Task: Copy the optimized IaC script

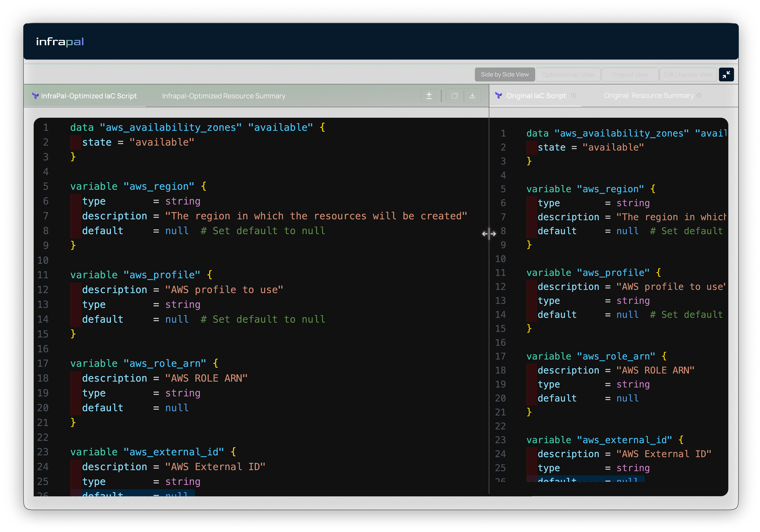Action: tap(454, 96)
